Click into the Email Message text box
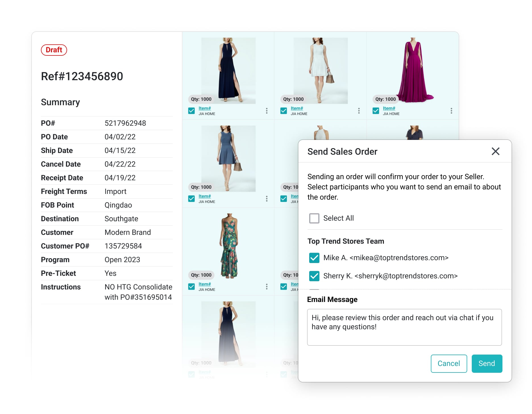 pos(404,327)
